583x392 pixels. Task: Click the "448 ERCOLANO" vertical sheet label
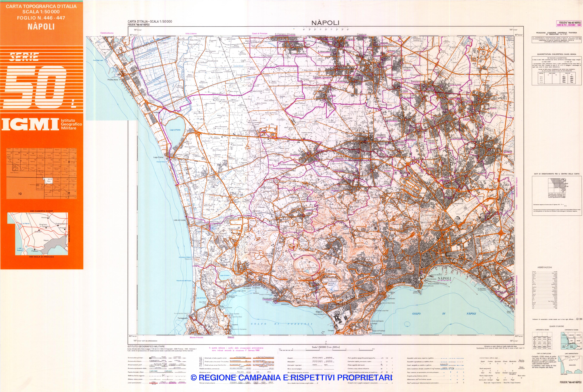(x=70, y=233)
